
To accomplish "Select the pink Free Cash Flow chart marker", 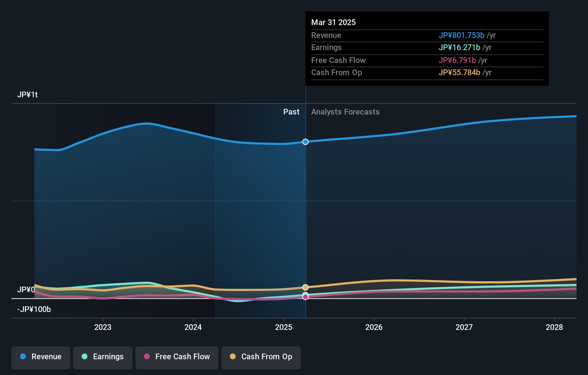I will (305, 297).
